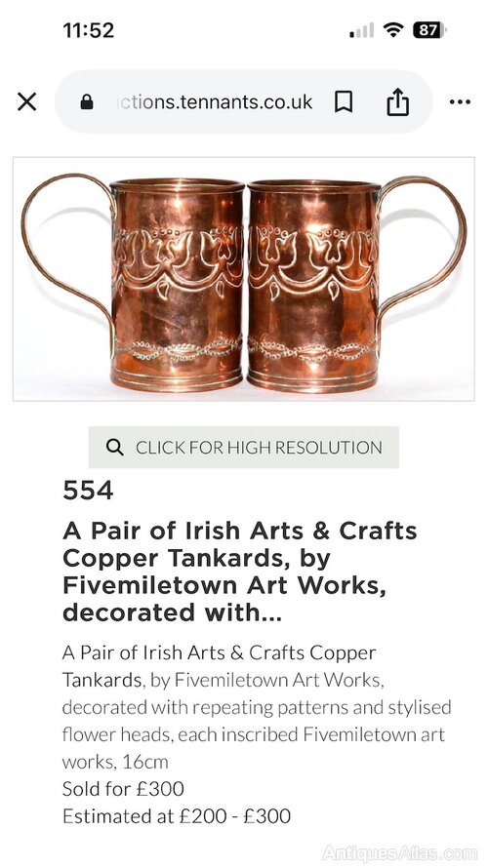
Task: Tap the Wi-Fi status icon
Action: coord(392,30)
